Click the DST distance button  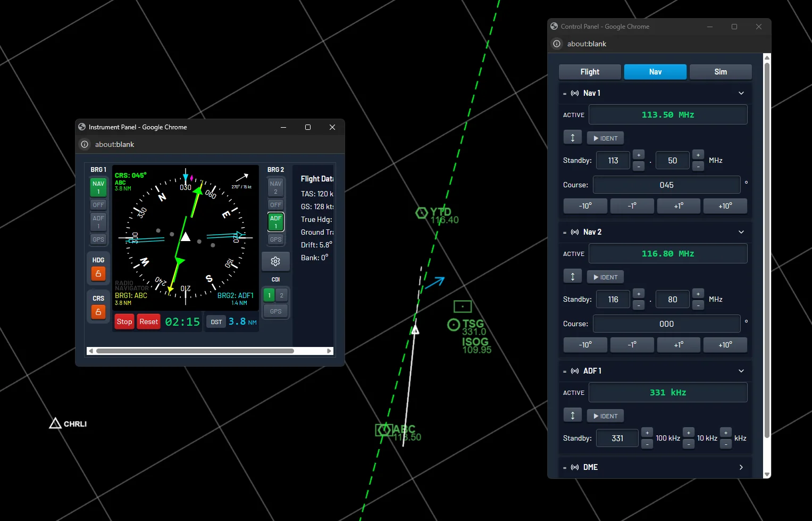point(216,322)
